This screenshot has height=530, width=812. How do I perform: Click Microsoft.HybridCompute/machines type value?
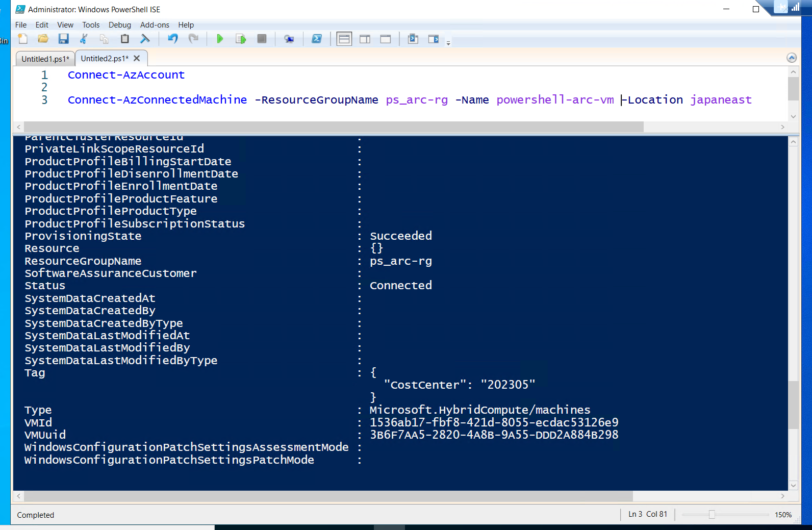point(480,410)
